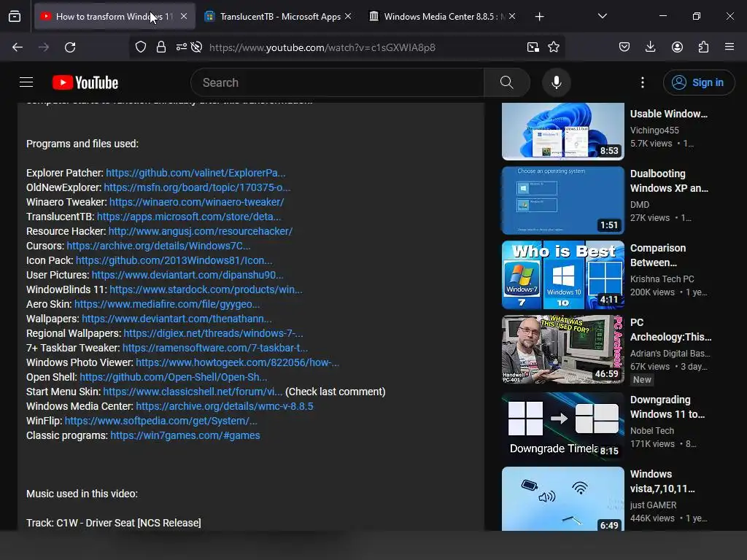Open Start Menu Skin classicshell link
The height and width of the screenshot is (560, 747).
pyautogui.click(x=193, y=392)
